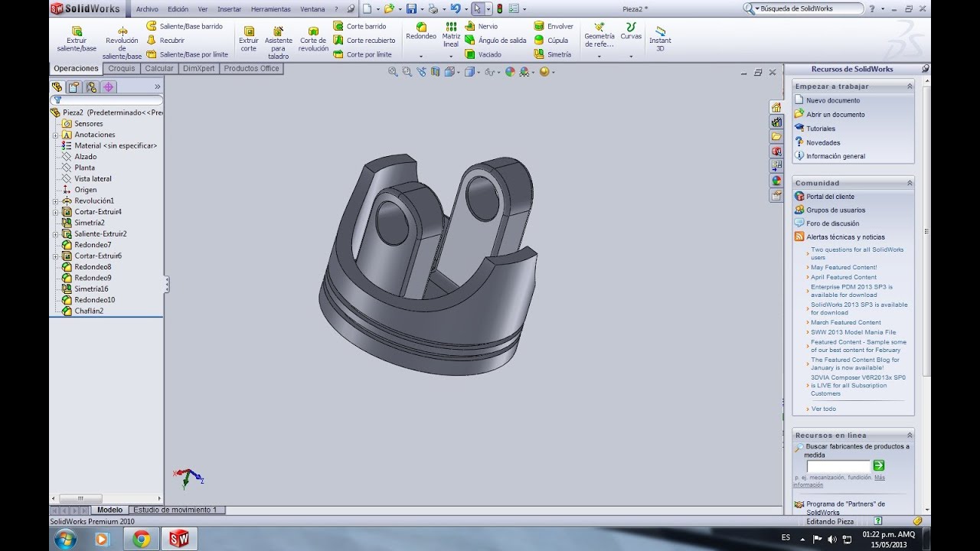Expand the Cortar-Extruir6 feature node

point(55,256)
